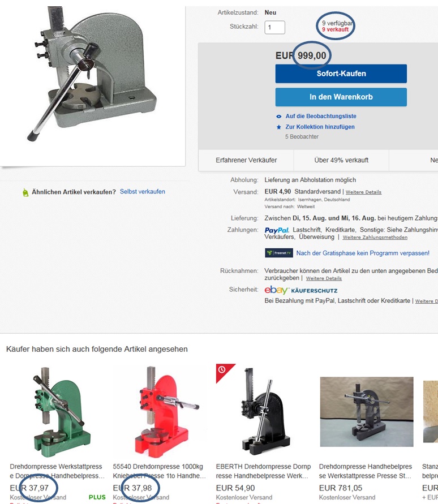Open Selbst verkaufen link
438x504 pixels.
pyautogui.click(x=143, y=192)
